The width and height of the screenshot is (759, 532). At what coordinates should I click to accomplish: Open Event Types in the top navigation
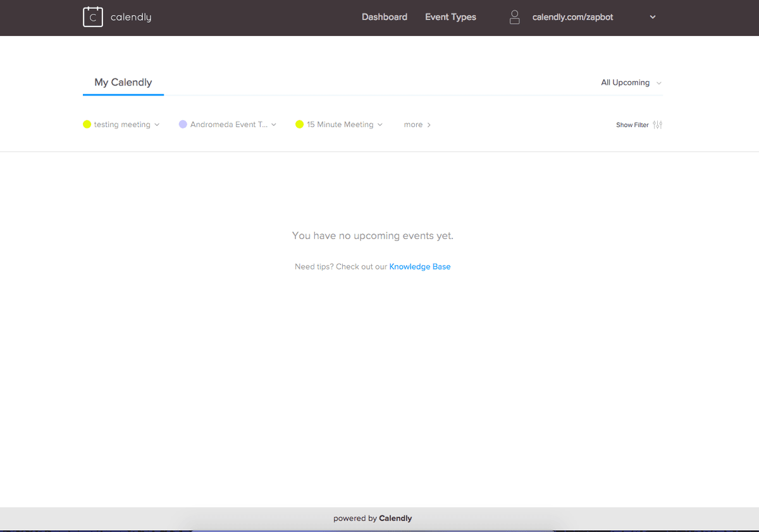pyautogui.click(x=450, y=17)
